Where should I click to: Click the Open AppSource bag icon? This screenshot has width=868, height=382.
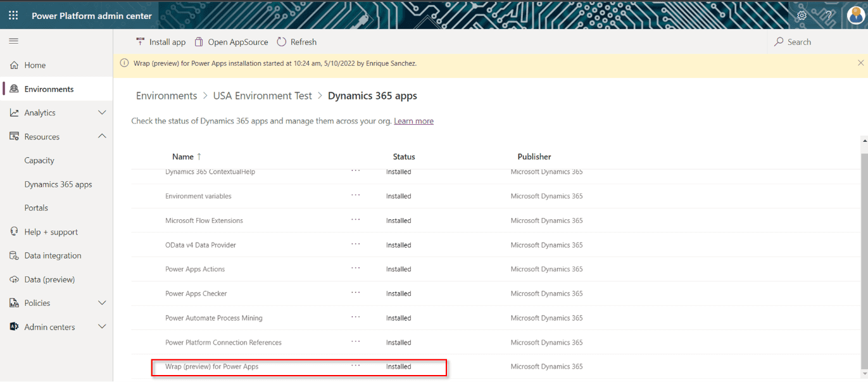199,42
